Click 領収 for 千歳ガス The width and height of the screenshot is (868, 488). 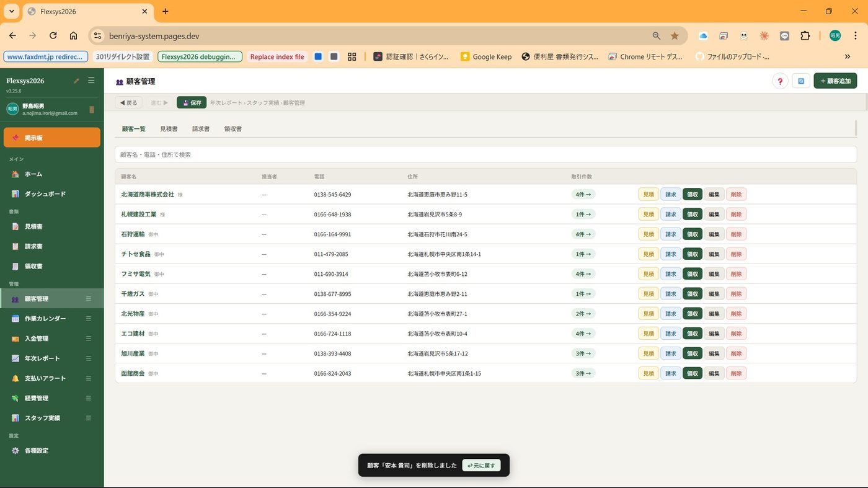tap(693, 294)
